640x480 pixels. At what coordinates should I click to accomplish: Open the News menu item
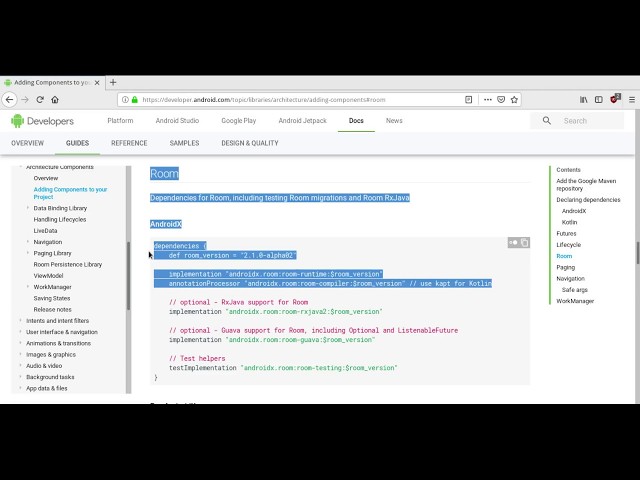pos(394,121)
